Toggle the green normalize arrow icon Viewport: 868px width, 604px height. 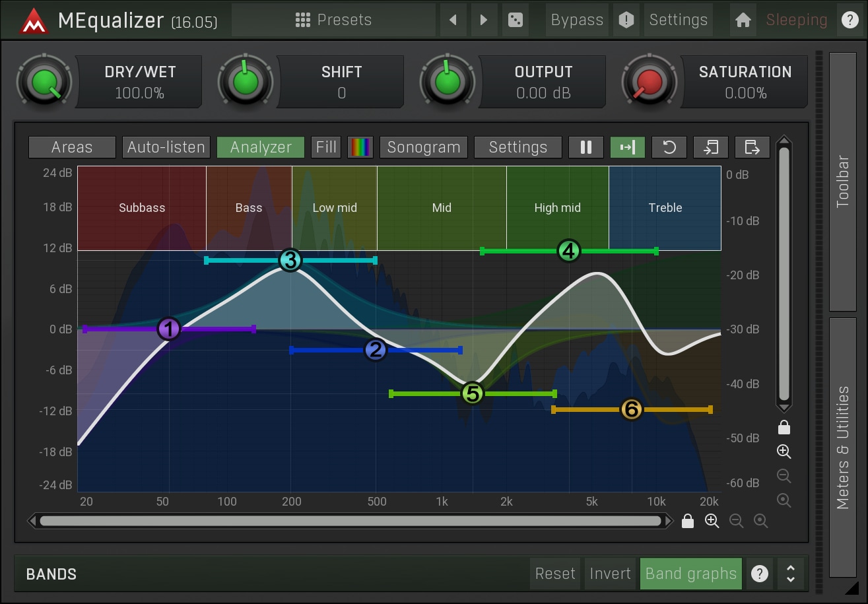click(x=628, y=147)
